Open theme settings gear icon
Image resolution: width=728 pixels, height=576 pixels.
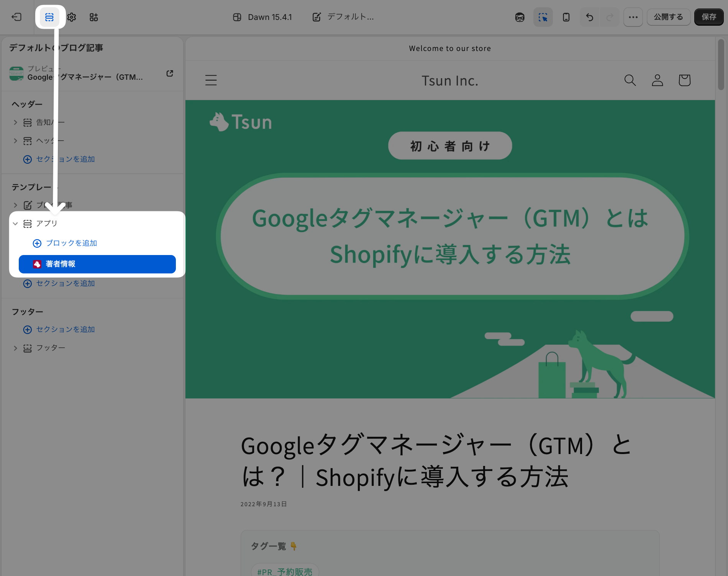72,17
